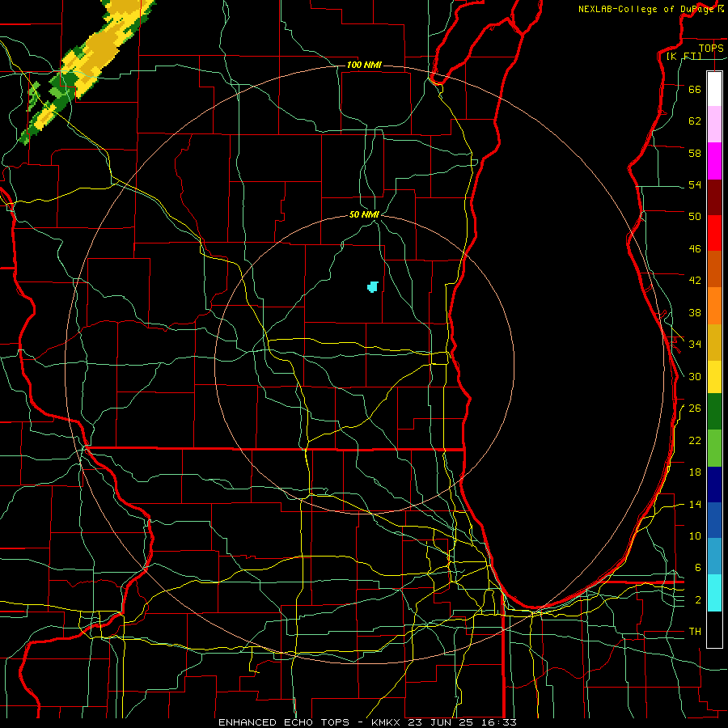The width and height of the screenshot is (728, 728).
Task: Click legend value "14"
Action: (695, 504)
